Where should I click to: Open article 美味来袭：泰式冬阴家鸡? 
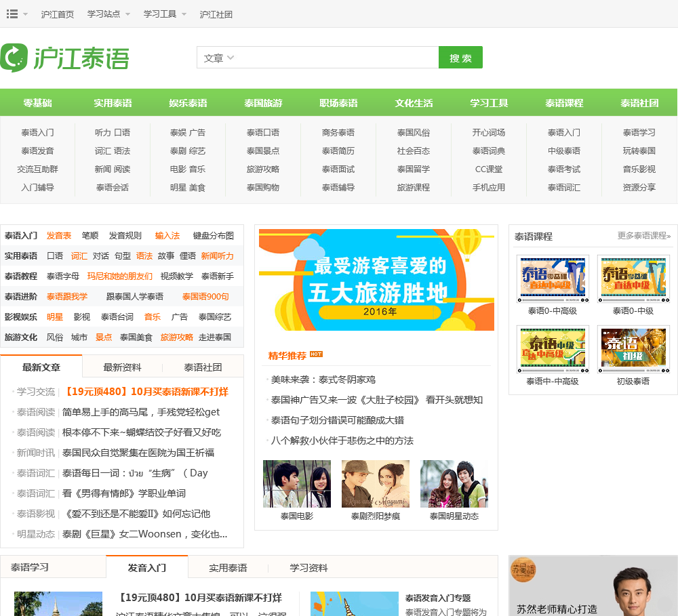click(323, 379)
